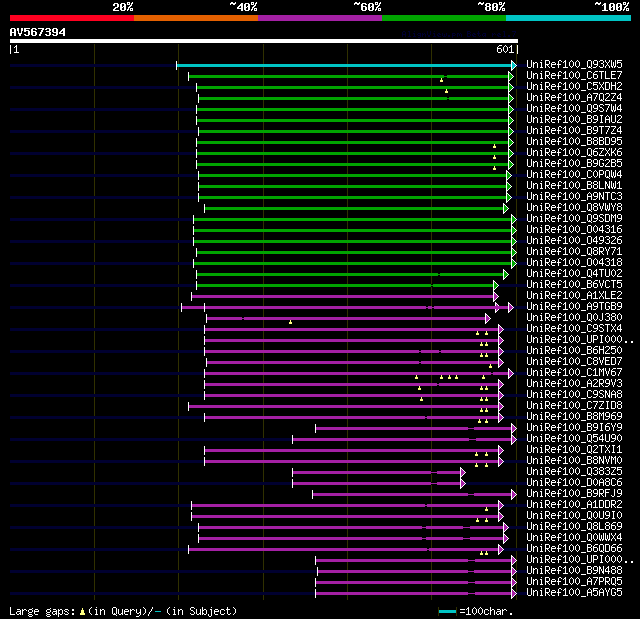The width and height of the screenshot is (640, 619).
Task: Click UniRef100_A9NTC3 label
Action: (574, 197)
